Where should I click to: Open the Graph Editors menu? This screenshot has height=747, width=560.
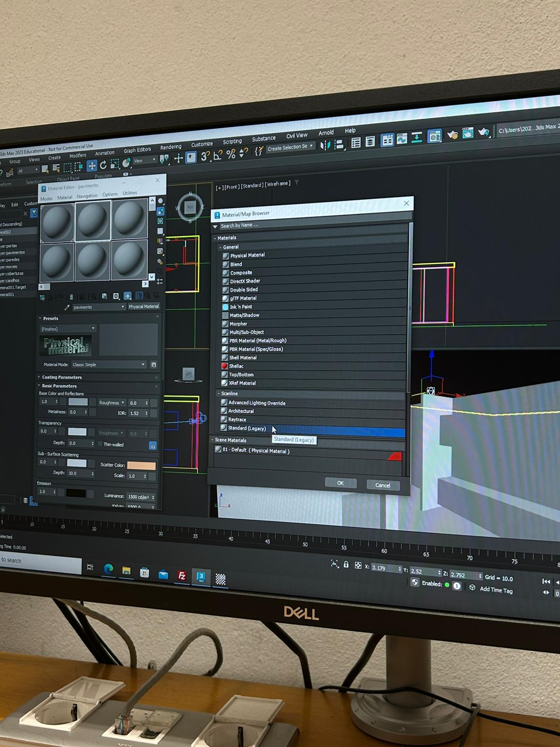coord(137,150)
